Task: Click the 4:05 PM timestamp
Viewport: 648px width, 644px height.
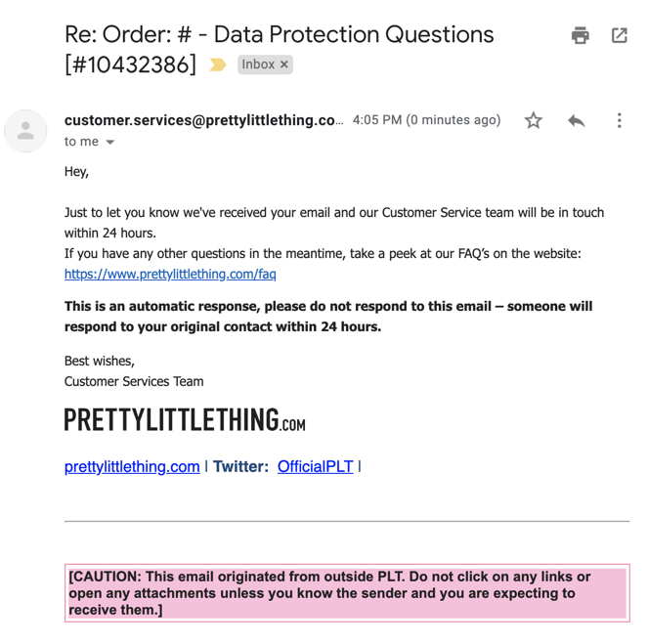Action: click(x=426, y=120)
